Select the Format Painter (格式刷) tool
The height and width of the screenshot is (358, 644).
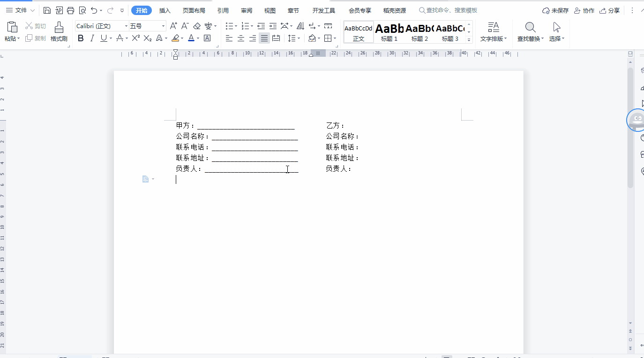pos(59,32)
